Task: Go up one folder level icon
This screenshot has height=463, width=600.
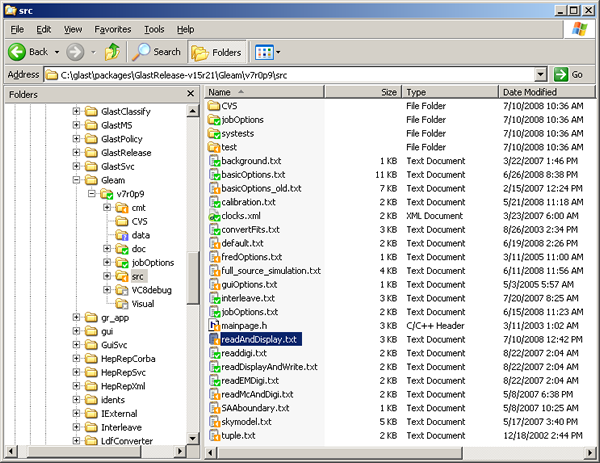Action: pyautogui.click(x=112, y=52)
